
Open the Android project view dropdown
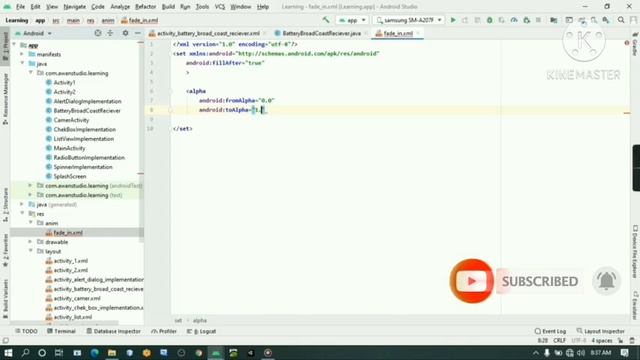coord(33,33)
